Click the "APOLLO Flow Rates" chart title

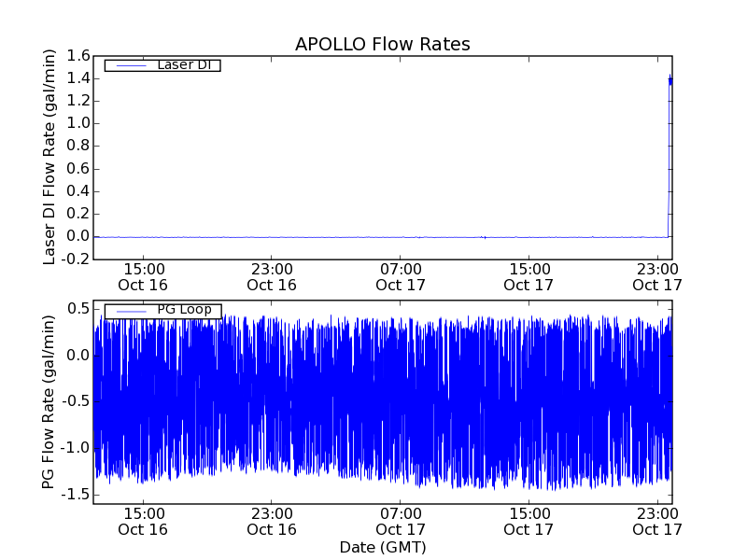click(382, 45)
